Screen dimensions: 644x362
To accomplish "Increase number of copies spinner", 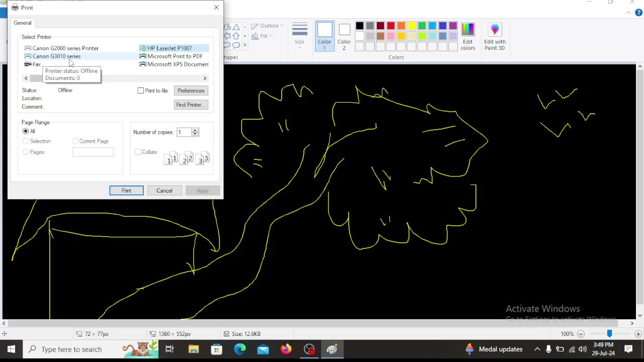I will [x=195, y=130].
